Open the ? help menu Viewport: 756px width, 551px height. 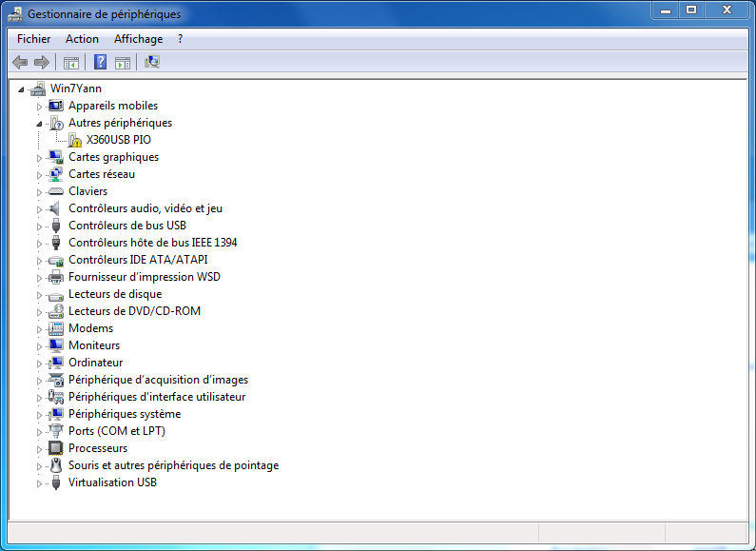180,39
